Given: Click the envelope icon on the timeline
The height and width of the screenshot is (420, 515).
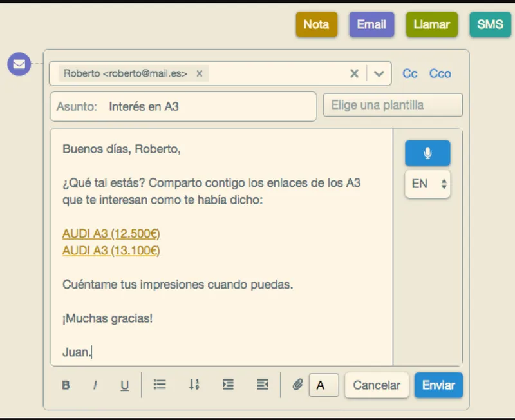Looking at the screenshot, I should click(x=19, y=64).
